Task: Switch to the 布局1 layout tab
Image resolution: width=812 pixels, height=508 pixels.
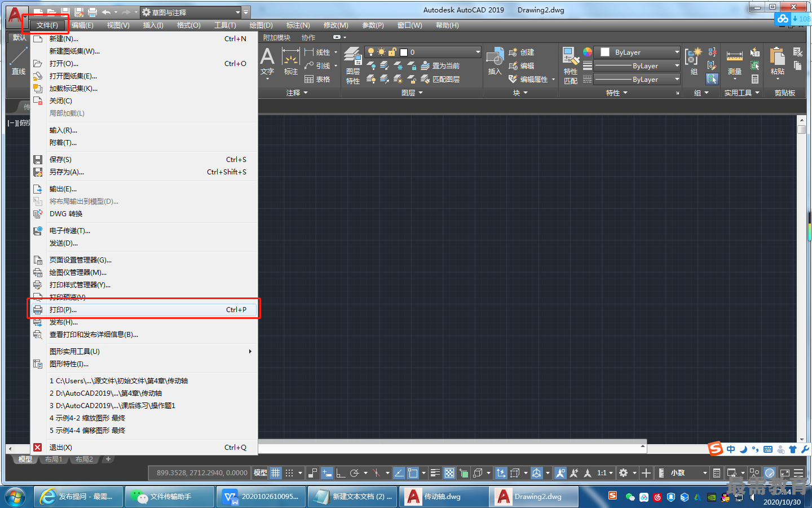Action: pos(54,459)
